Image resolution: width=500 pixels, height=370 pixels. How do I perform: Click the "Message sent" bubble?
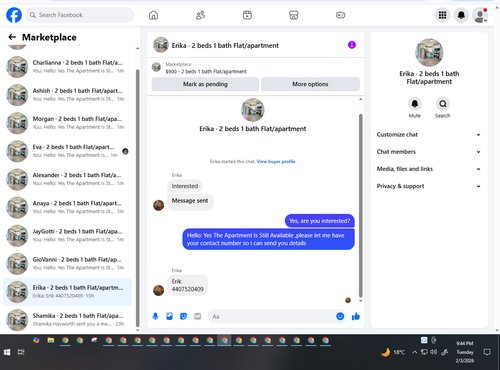pos(190,201)
